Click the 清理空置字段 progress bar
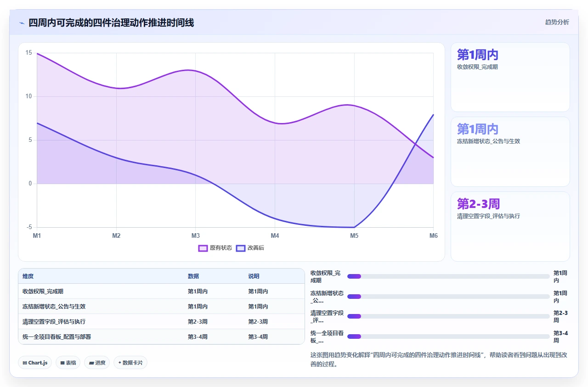The height and width of the screenshot is (387, 588). coord(448,316)
